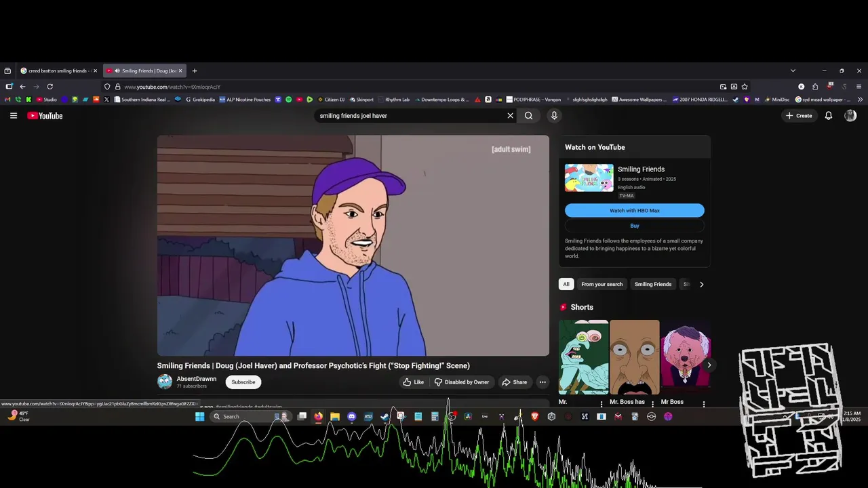Image resolution: width=868 pixels, height=488 pixels.
Task: Open the POLYPHRASE – Vongon bookmark
Action: pyautogui.click(x=534, y=100)
